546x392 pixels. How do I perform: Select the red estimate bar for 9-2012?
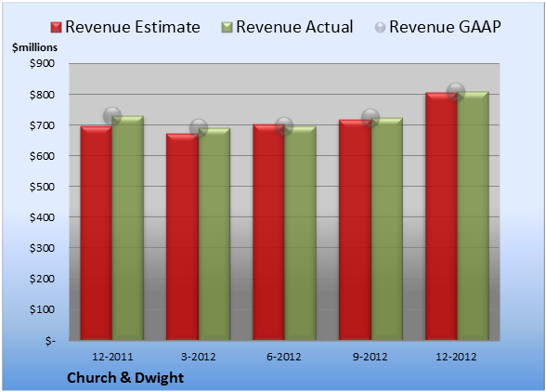[355, 229]
